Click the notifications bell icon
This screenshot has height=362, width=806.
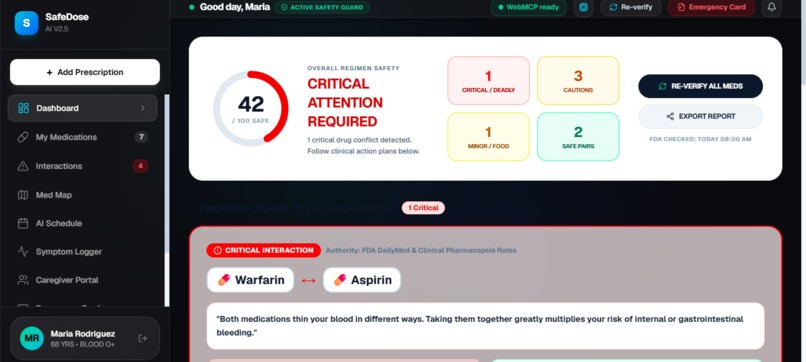[772, 7]
